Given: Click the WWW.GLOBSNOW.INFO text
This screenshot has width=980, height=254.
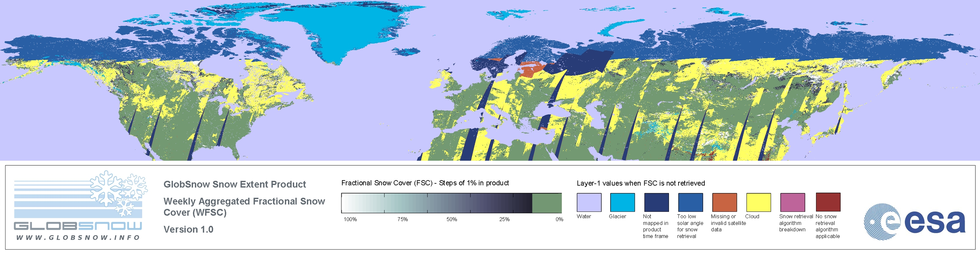Looking at the screenshot, I should 78,237.
